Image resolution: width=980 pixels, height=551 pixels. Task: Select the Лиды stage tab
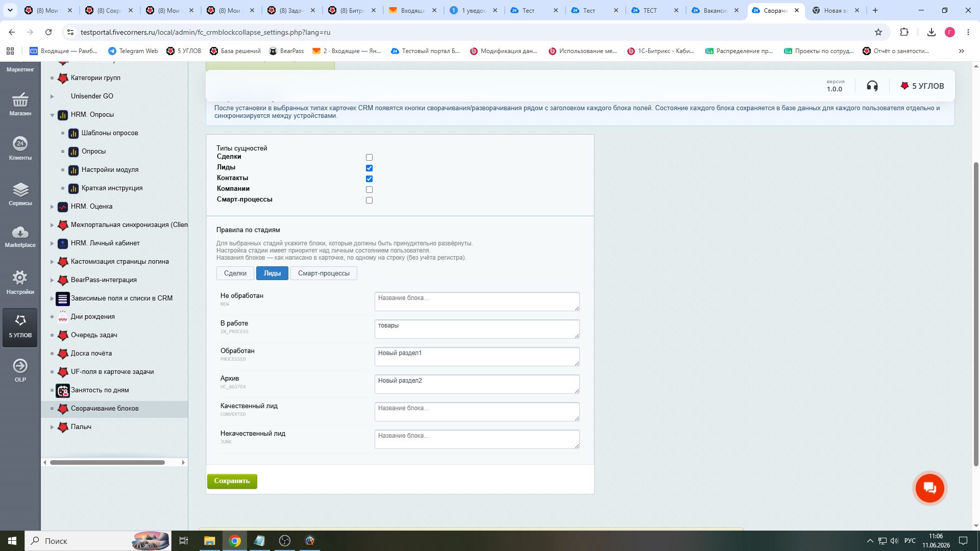click(x=272, y=273)
